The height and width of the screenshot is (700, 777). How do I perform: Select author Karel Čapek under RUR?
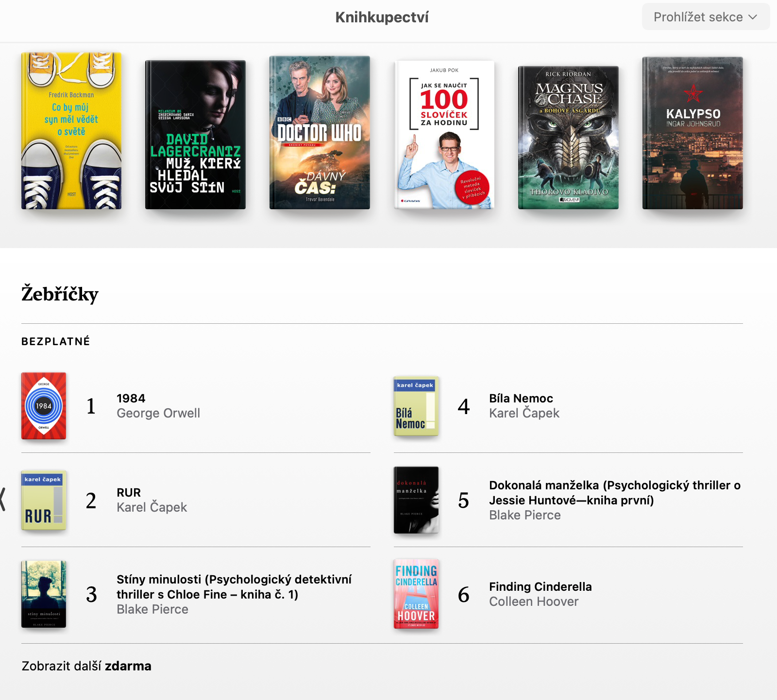tap(152, 507)
